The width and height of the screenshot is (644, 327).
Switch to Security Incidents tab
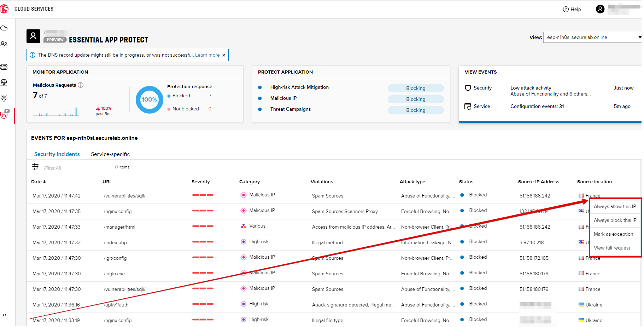pyautogui.click(x=57, y=154)
